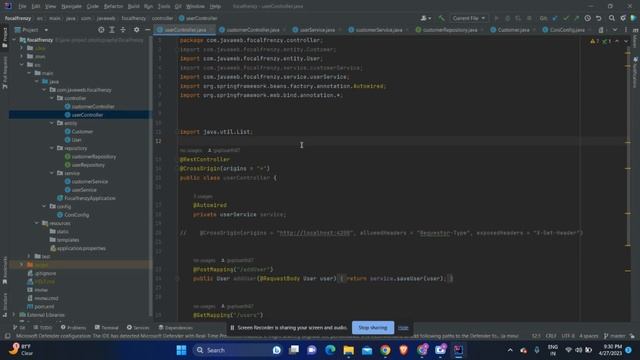Click UTF-8 encoding in status bar
The width and height of the screenshot is (640, 360).
tap(568, 336)
